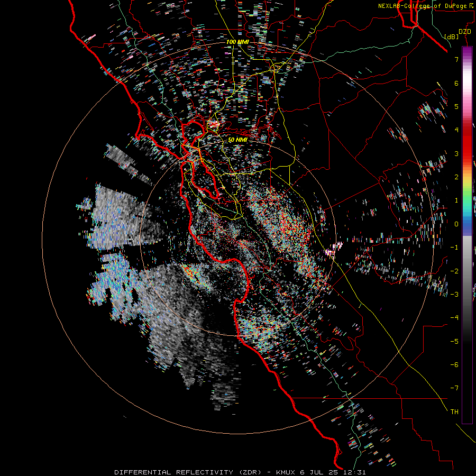Select the DIFFERENTIAL REFLECTIVITY (ZDR) caption text
The image size is (476, 476).
(188, 472)
